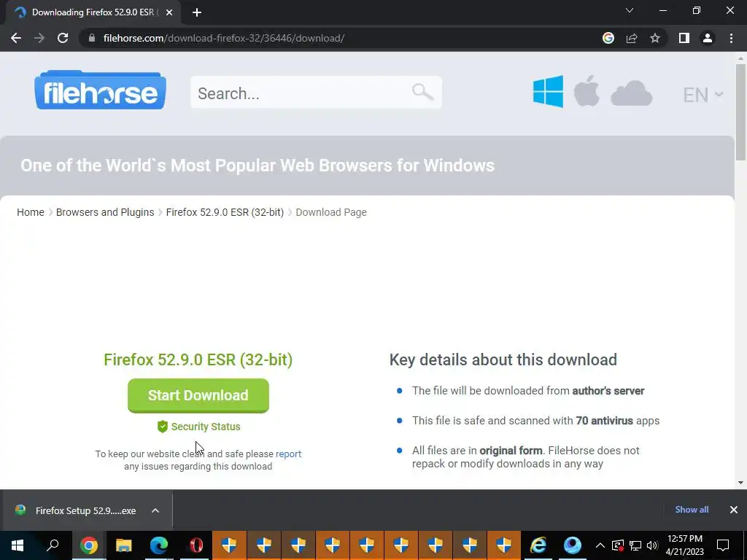Click the forward navigation arrow
The image size is (747, 560).
click(39, 38)
